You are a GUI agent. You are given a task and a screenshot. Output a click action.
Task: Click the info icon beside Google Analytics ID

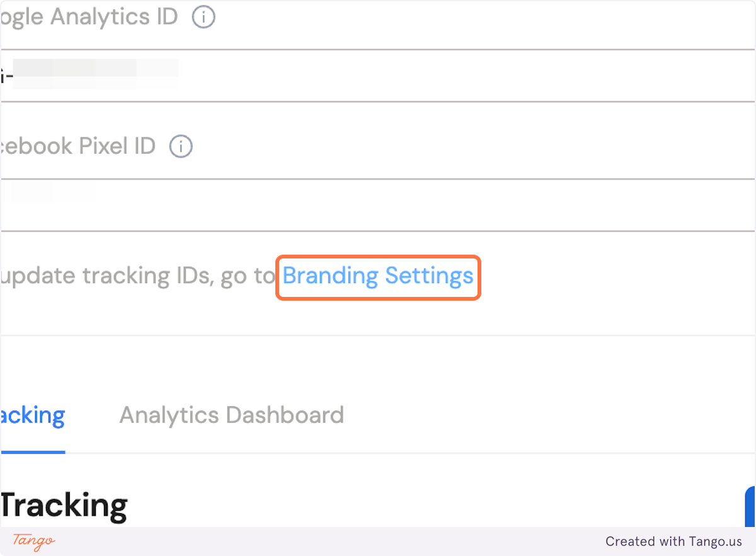203,17
